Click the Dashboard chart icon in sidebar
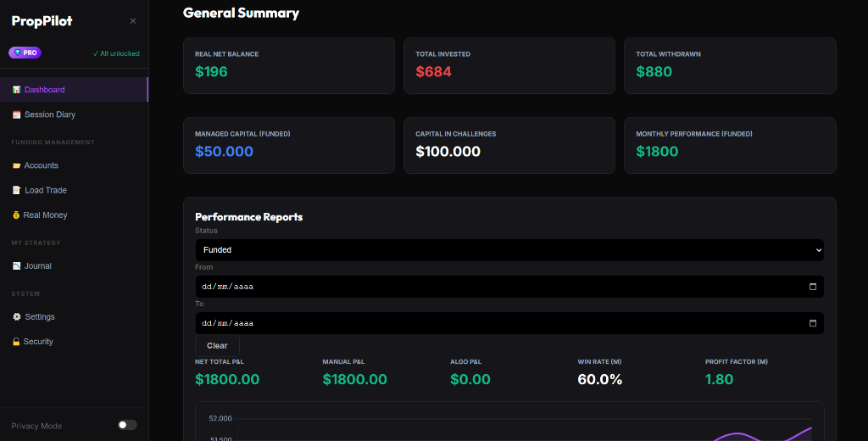Image resolution: width=868 pixels, height=441 pixels. [17, 90]
